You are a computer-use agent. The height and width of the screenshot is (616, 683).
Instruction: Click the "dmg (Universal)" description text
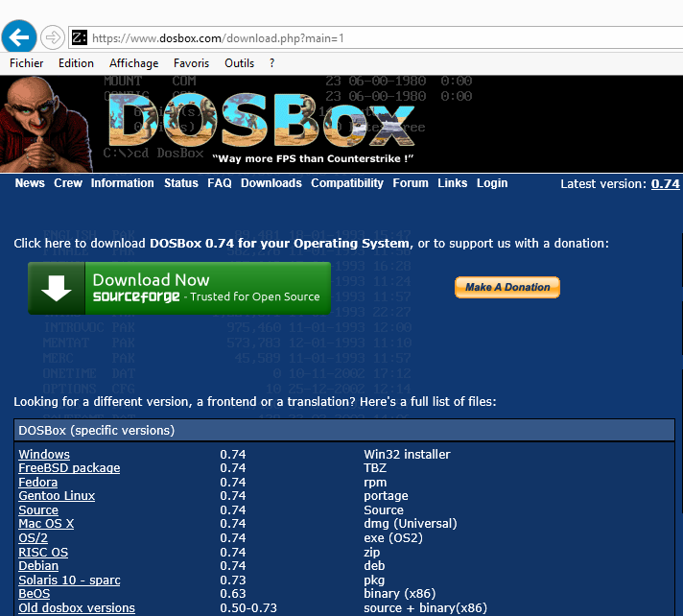click(411, 524)
